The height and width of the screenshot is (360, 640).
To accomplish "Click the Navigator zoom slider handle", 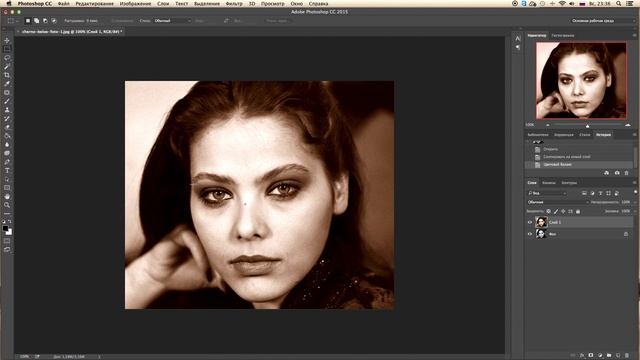I will click(588, 125).
